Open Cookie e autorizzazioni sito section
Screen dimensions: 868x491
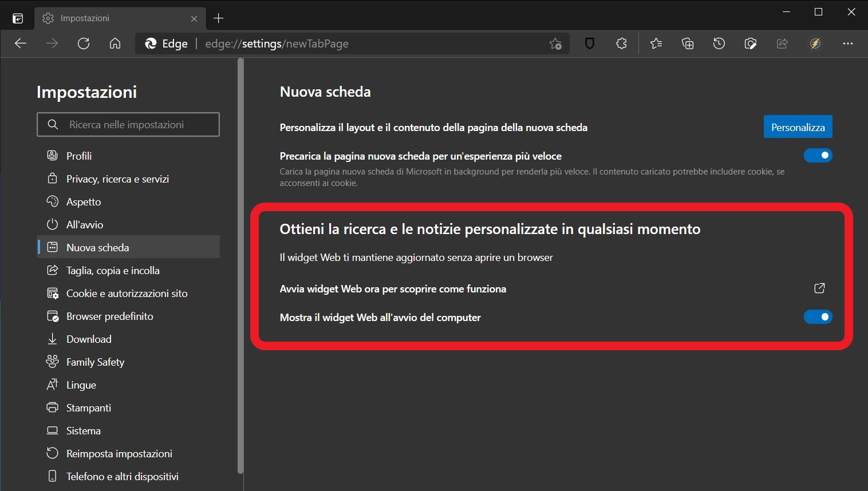tap(128, 293)
